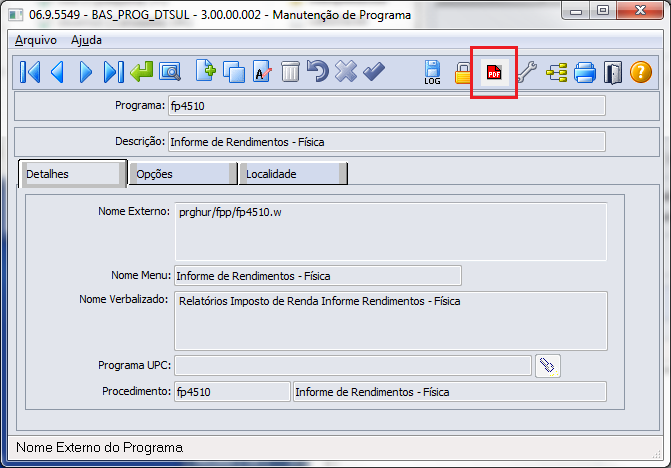Go to the next record

click(x=86, y=72)
